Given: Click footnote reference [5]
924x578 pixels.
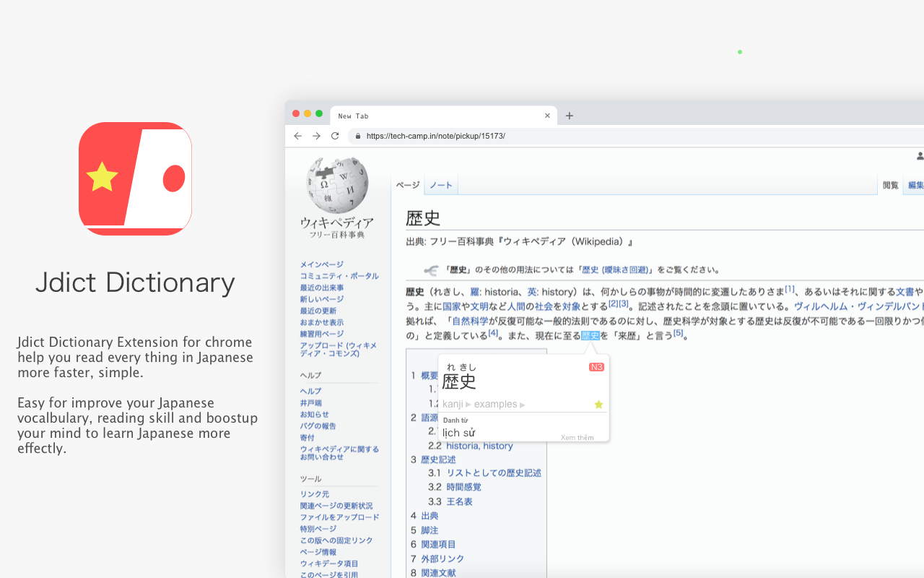Looking at the screenshot, I should coord(678,333).
